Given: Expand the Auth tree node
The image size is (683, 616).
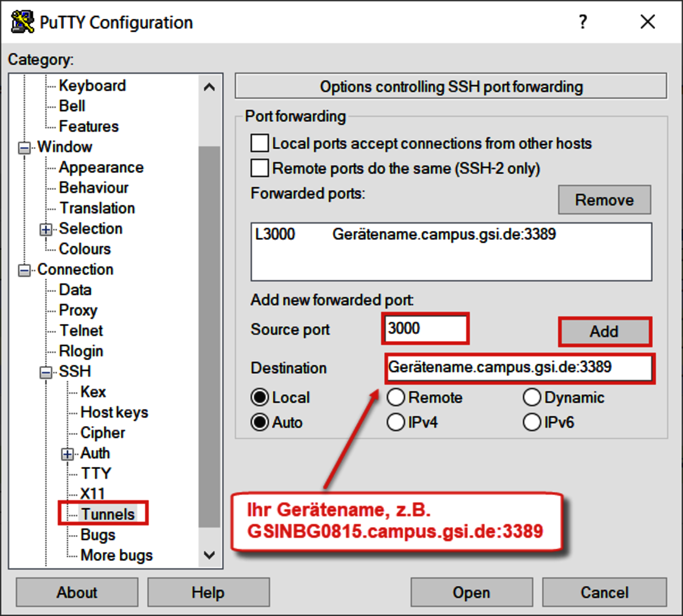Looking at the screenshot, I should (x=68, y=454).
